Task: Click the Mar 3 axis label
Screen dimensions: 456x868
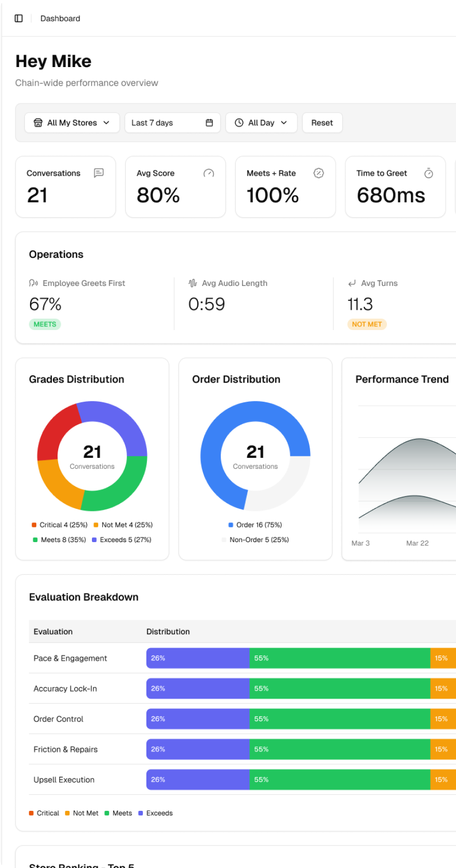Action: click(360, 543)
